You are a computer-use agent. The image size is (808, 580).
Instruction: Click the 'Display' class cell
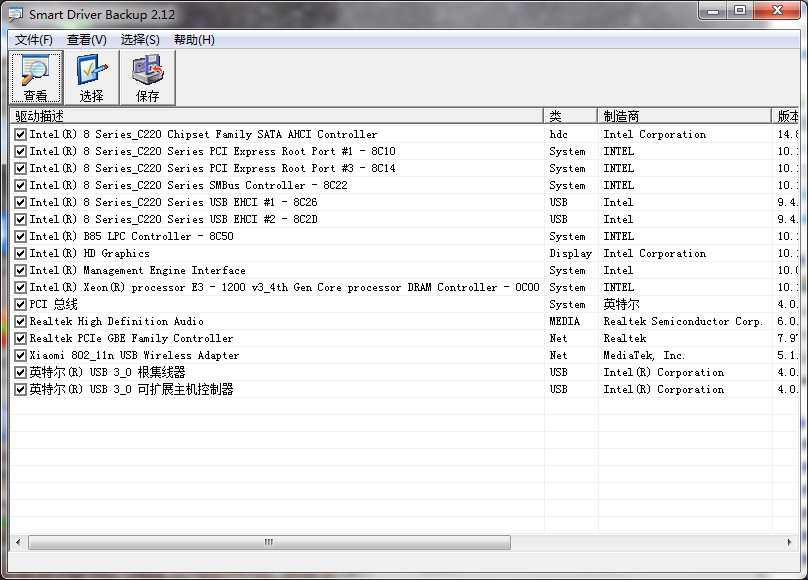tap(570, 253)
